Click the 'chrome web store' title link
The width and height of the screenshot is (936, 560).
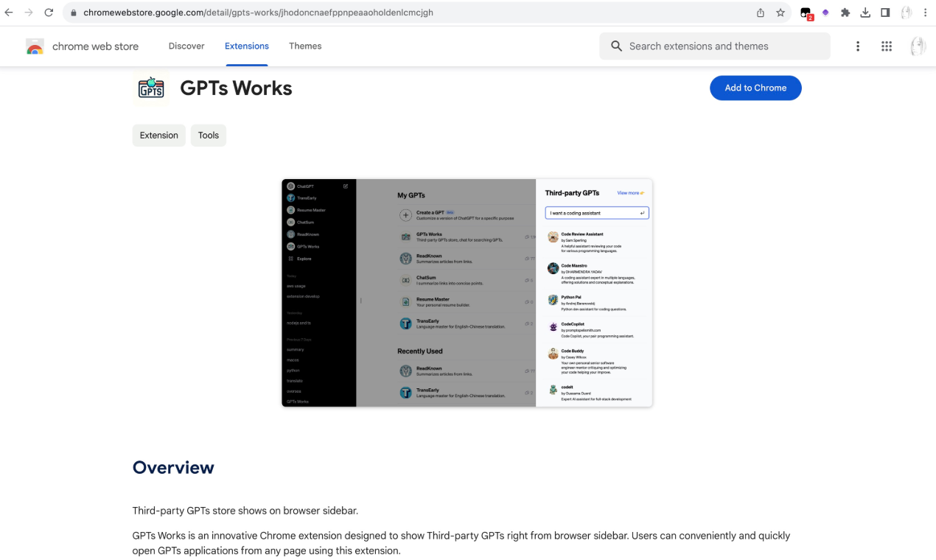tap(95, 46)
